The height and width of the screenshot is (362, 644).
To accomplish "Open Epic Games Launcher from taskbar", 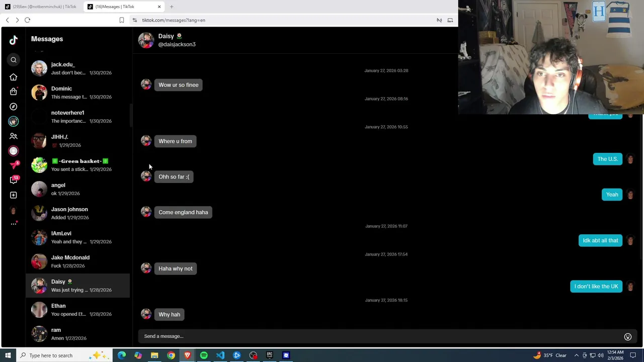I will tap(270, 355).
